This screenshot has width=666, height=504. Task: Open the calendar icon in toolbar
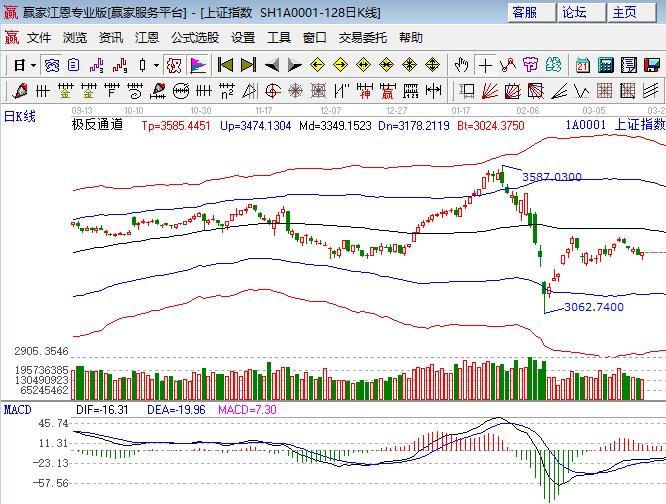(583, 65)
